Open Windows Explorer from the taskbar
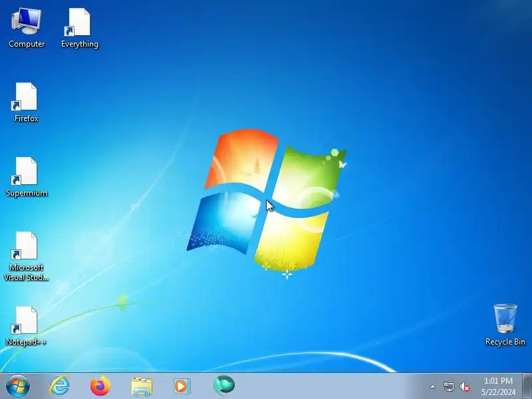 coord(142,386)
